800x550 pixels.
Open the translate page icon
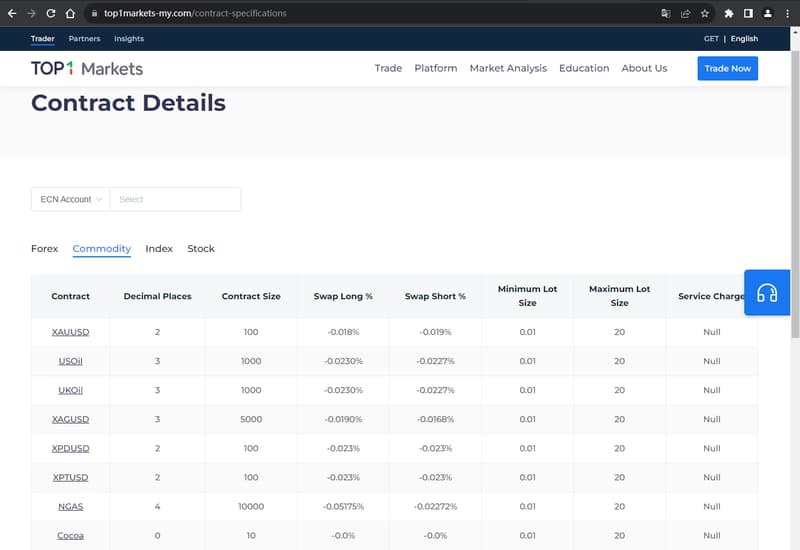[x=665, y=13]
